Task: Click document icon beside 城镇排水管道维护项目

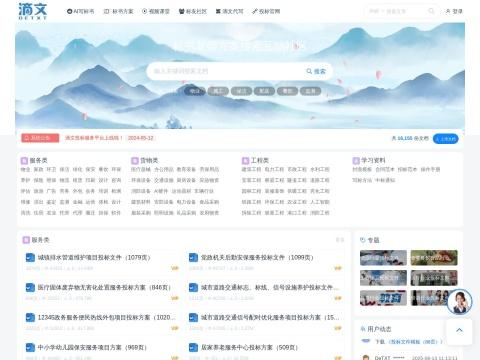Action: [30, 257]
